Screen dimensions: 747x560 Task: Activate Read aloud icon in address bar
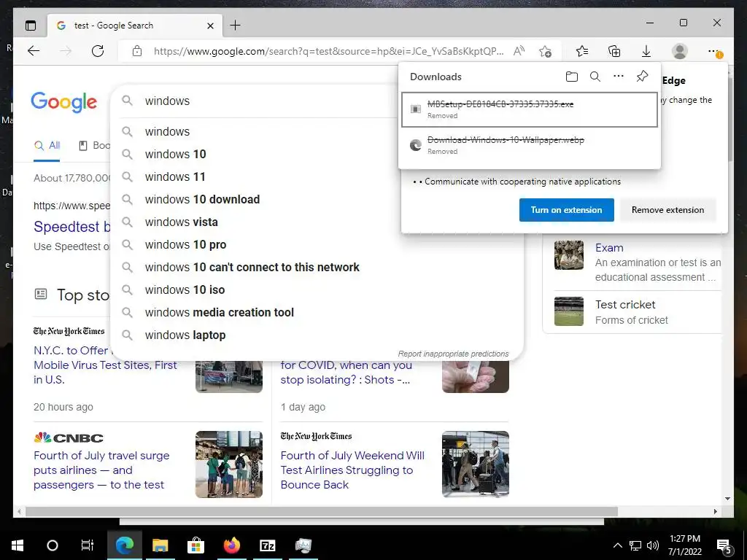point(519,51)
